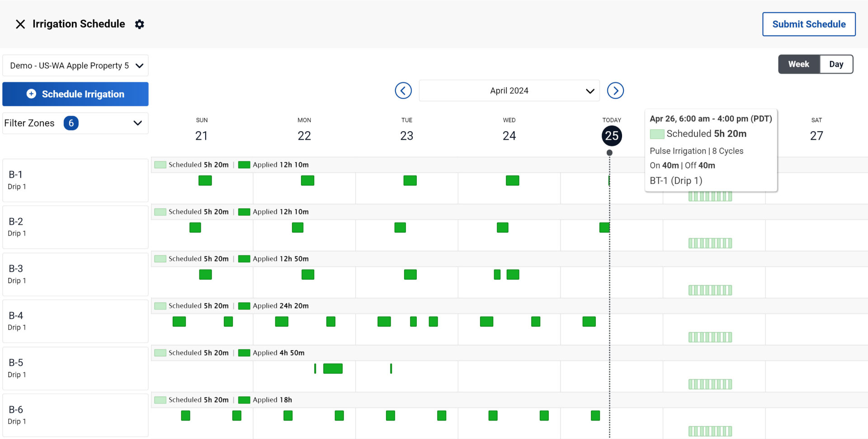The height and width of the screenshot is (439, 868).
Task: Switch the calendar to Day view
Action: coord(836,64)
